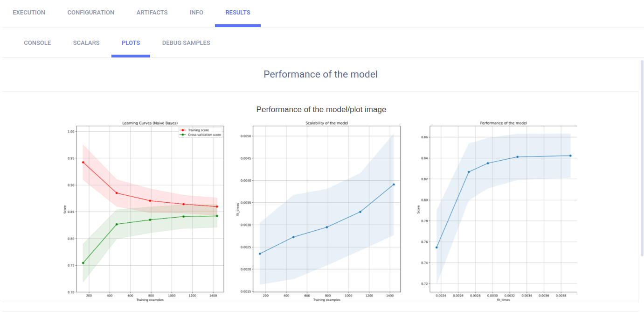Select the PLOTS sub-tab

pos(131,43)
